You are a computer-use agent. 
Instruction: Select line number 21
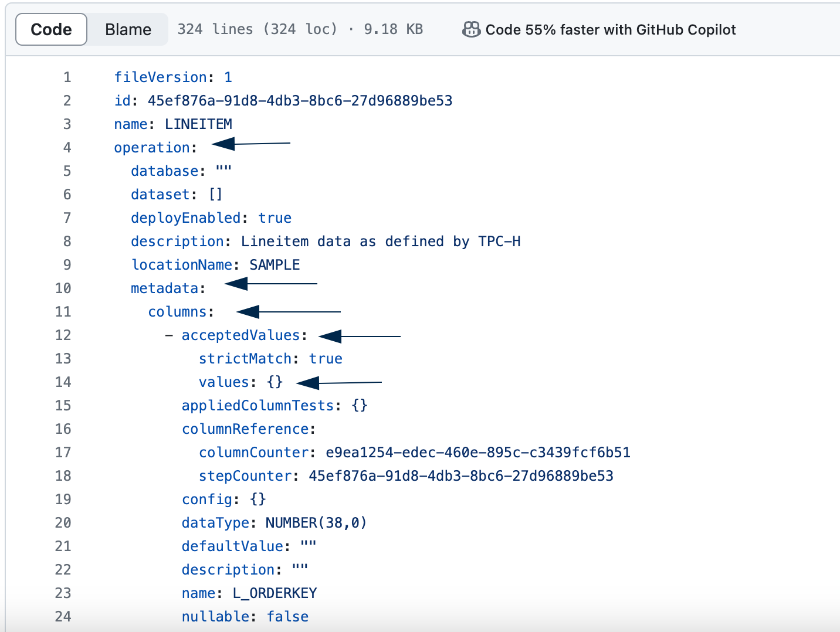coord(63,546)
